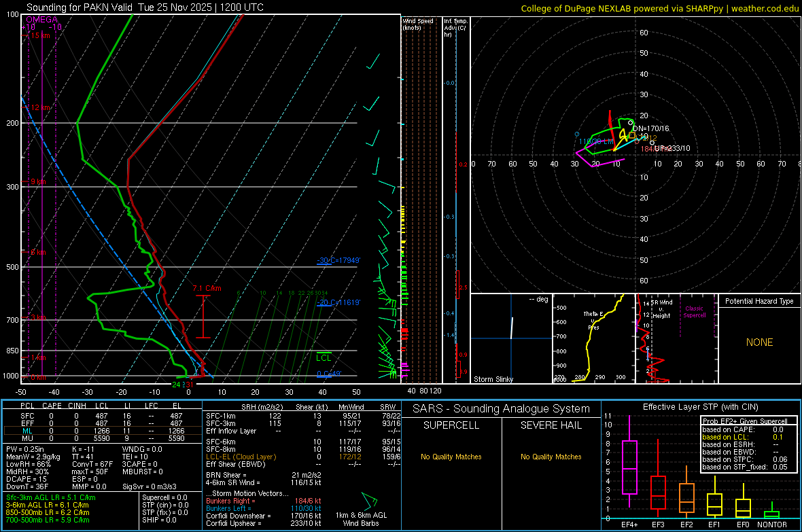Click the 'SR Wind v. Height' inset label
Screen dimensions: 802x532
click(662, 309)
